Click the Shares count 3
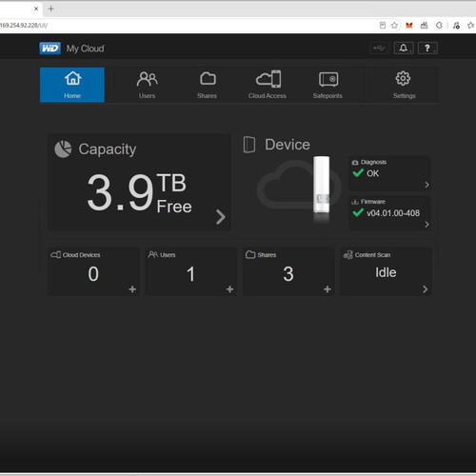476x476 pixels. click(288, 274)
